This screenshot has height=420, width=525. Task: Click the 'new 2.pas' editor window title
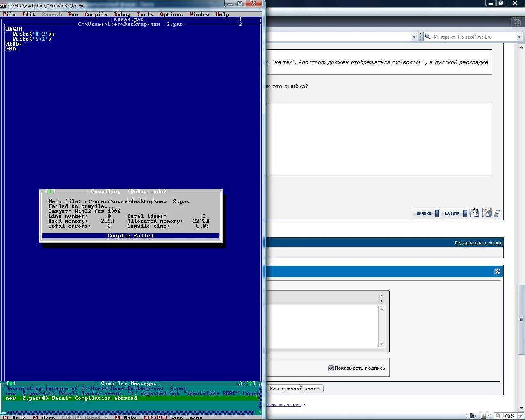130,24
